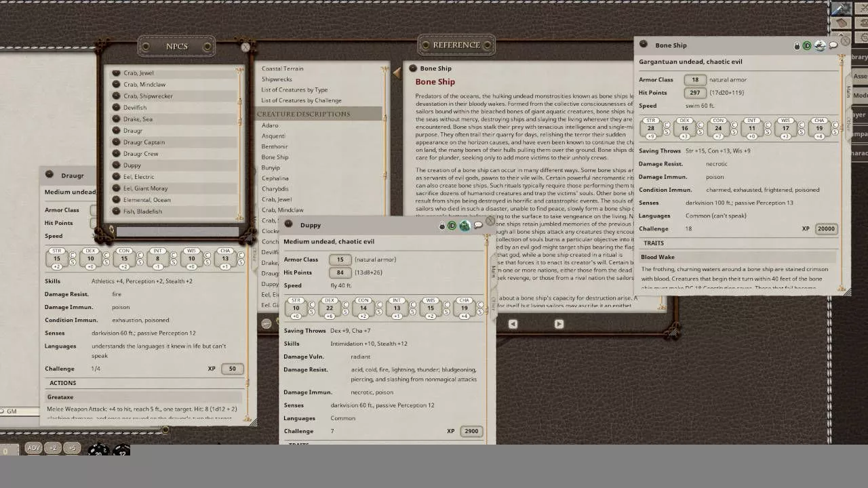The image size is (868, 488).
Task: Open the Elemental, Ocean NPC link icon
Action: tap(116, 199)
